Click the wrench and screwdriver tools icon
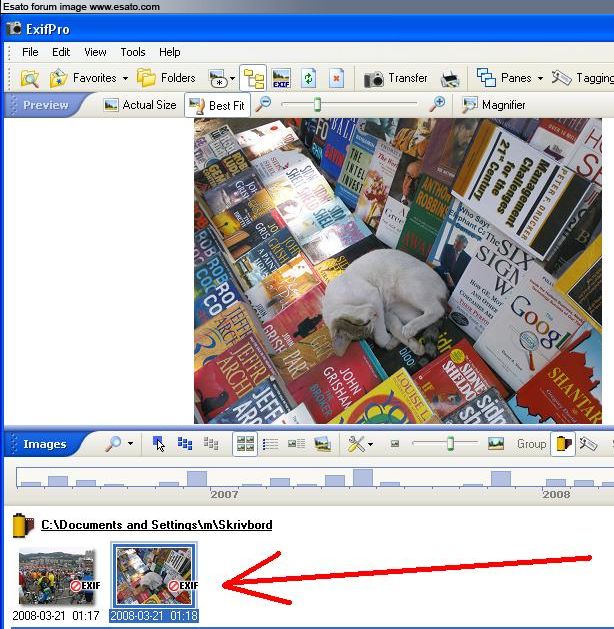The height and width of the screenshot is (629, 614). pos(356,444)
